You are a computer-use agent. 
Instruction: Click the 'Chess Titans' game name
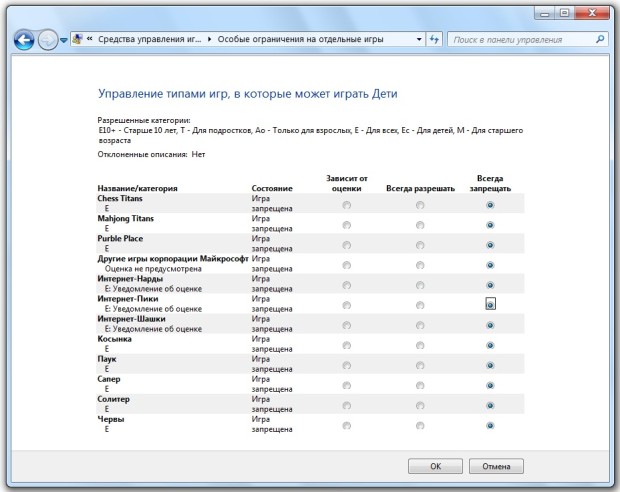click(x=120, y=198)
